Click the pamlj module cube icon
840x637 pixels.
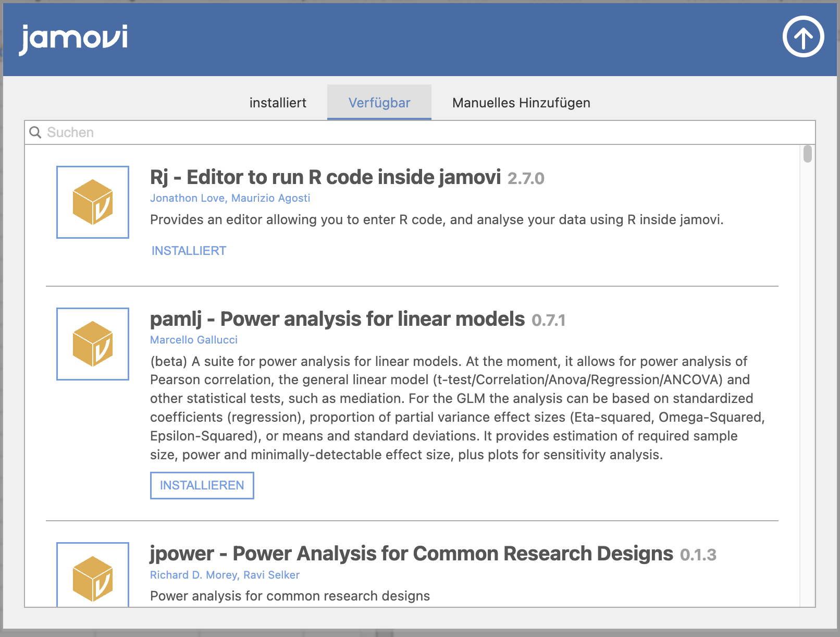tap(93, 344)
